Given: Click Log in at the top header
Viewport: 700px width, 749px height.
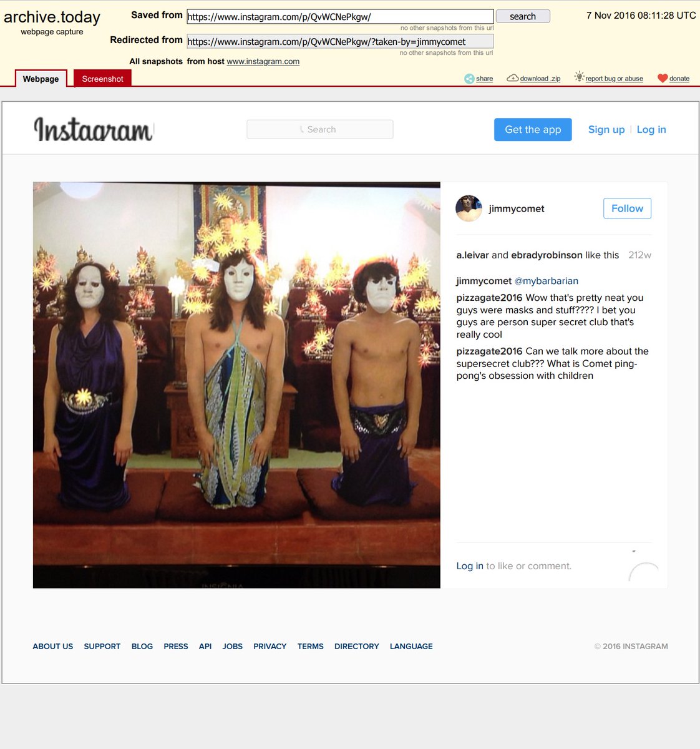Looking at the screenshot, I should 651,130.
